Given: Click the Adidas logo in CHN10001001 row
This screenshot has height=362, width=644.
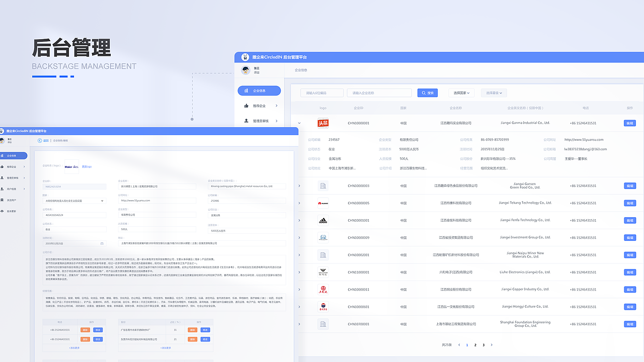Looking at the screenshot, I should tap(323, 220).
